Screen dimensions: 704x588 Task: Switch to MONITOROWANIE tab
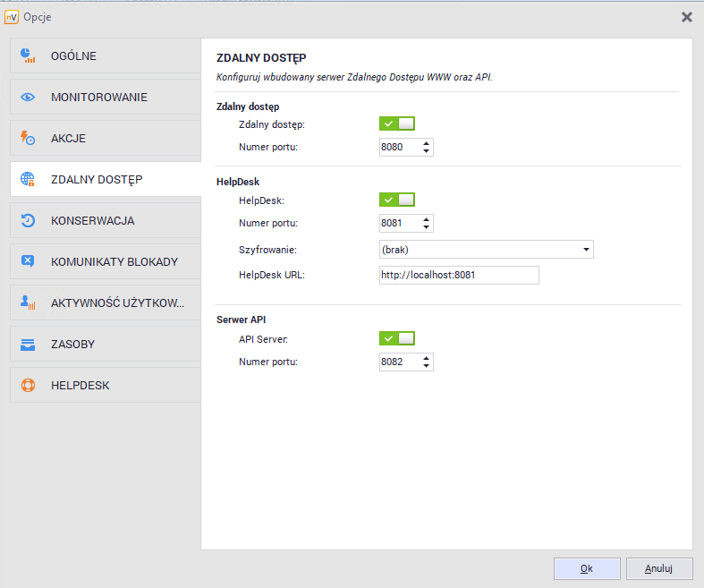pos(106,97)
